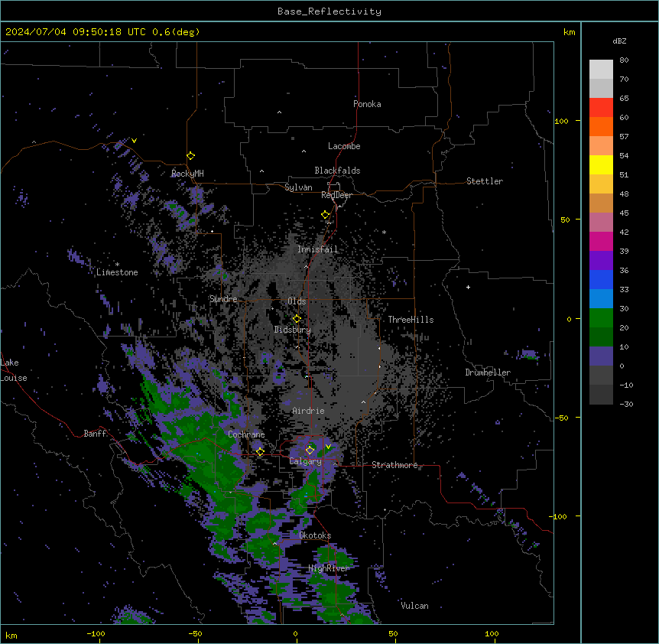Click the yellow diamond marker above Calgary label
659x644 pixels.
point(310,450)
